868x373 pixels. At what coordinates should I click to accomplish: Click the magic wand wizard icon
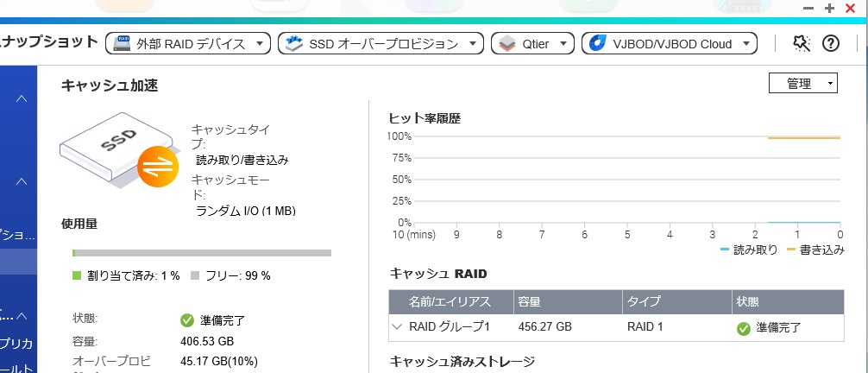pyautogui.click(x=801, y=43)
